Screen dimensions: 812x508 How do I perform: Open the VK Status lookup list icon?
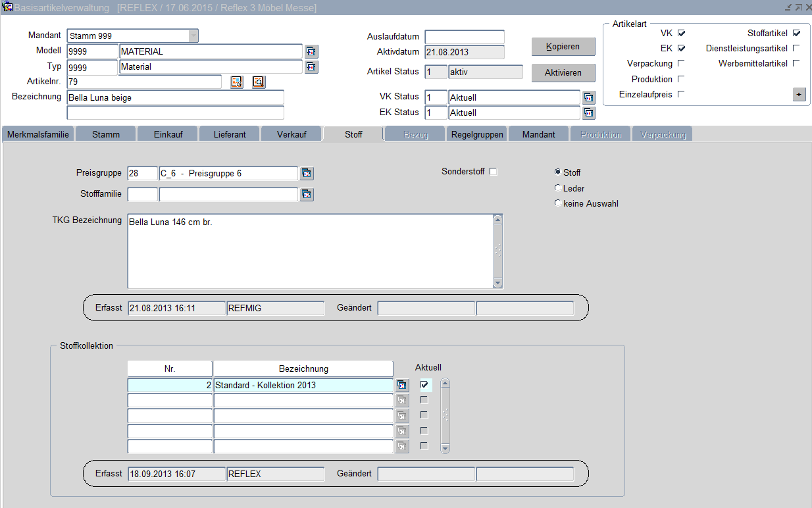tap(589, 97)
